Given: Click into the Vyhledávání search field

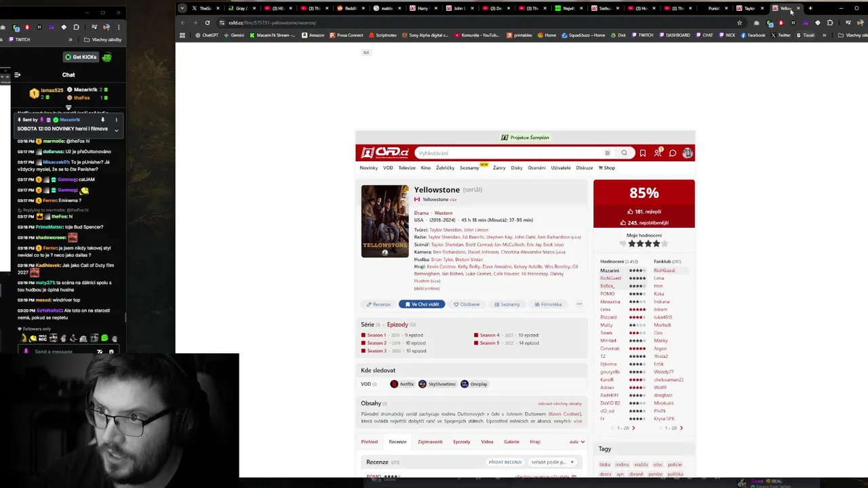Looking at the screenshot, I should [509, 153].
